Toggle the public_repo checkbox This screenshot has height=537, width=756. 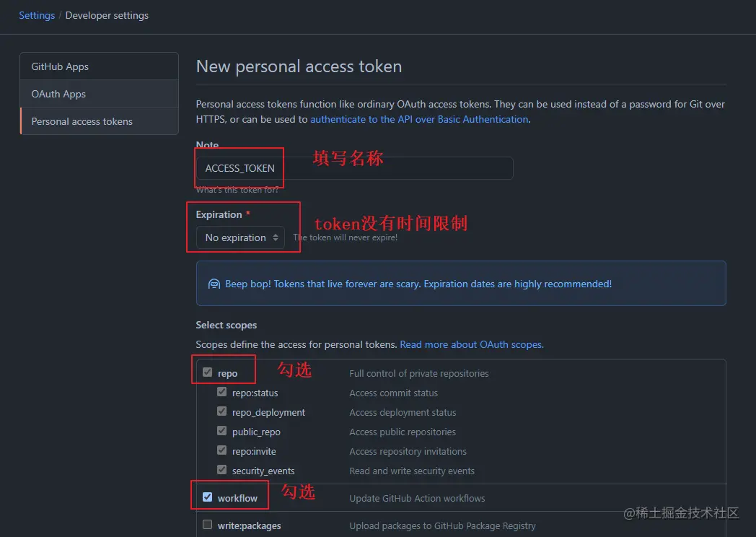tap(221, 430)
